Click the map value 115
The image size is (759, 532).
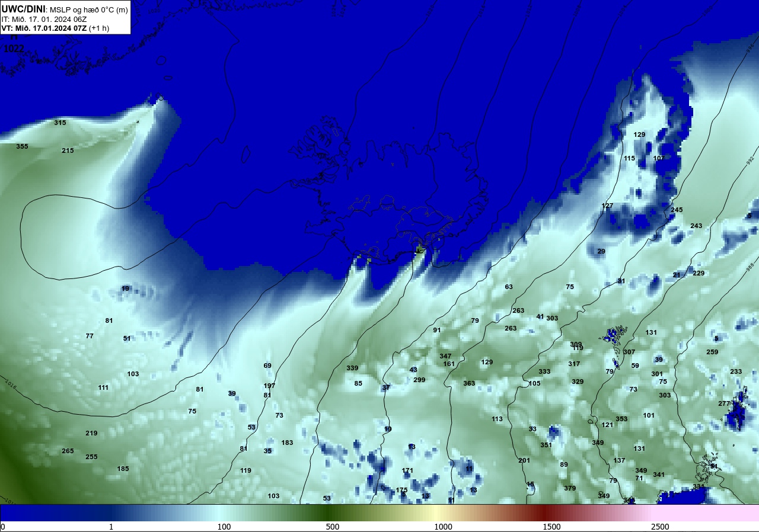[x=629, y=158]
